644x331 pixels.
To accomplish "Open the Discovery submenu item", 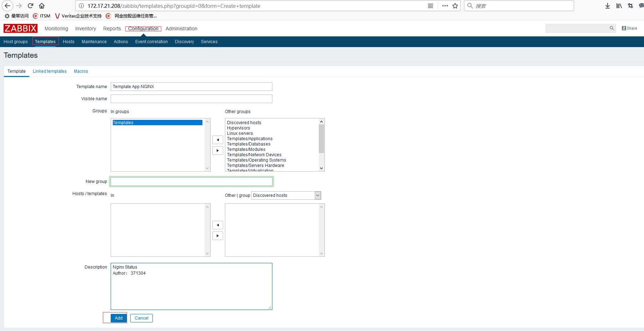I will tap(184, 42).
